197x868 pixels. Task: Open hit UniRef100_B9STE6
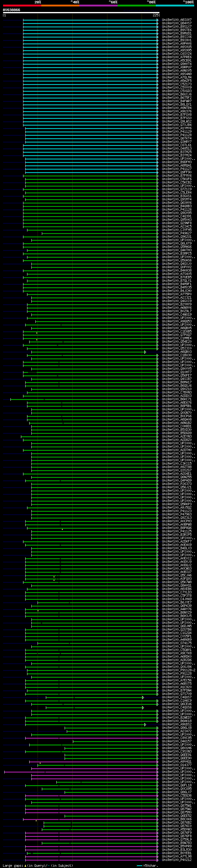point(176,30)
